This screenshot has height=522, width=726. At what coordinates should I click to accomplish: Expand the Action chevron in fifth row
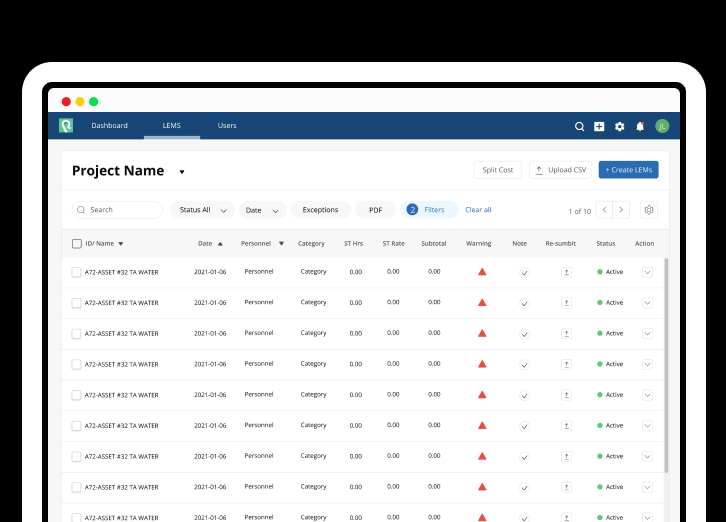pos(648,395)
